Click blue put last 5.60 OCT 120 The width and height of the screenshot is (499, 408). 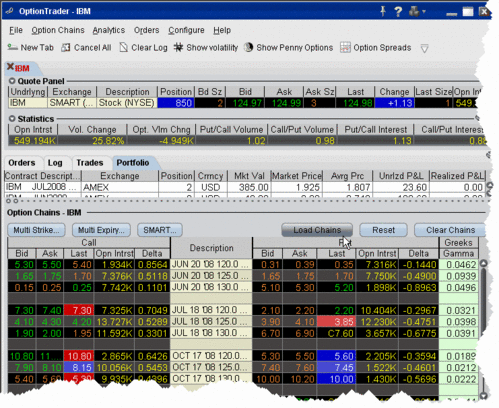pos(336,356)
